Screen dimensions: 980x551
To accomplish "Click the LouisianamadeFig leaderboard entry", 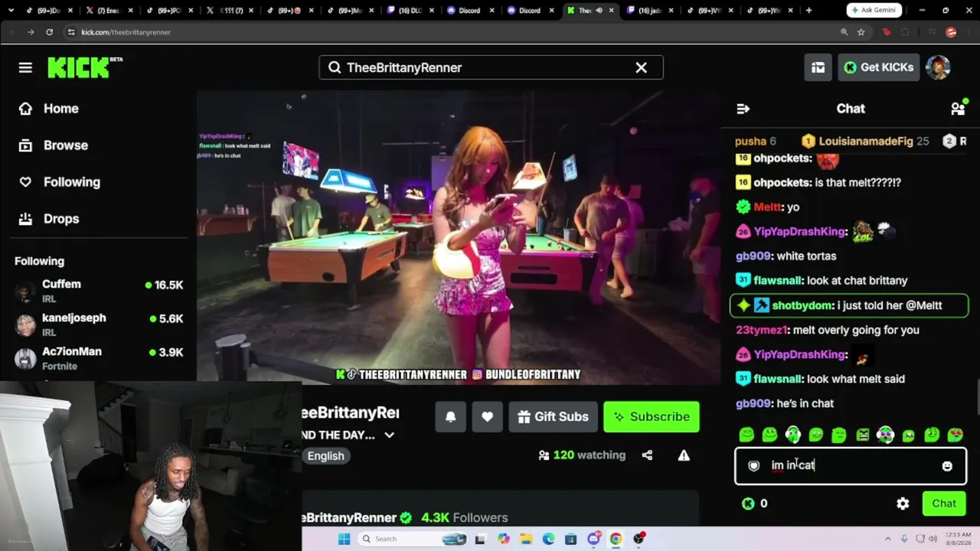I will pyautogui.click(x=864, y=141).
